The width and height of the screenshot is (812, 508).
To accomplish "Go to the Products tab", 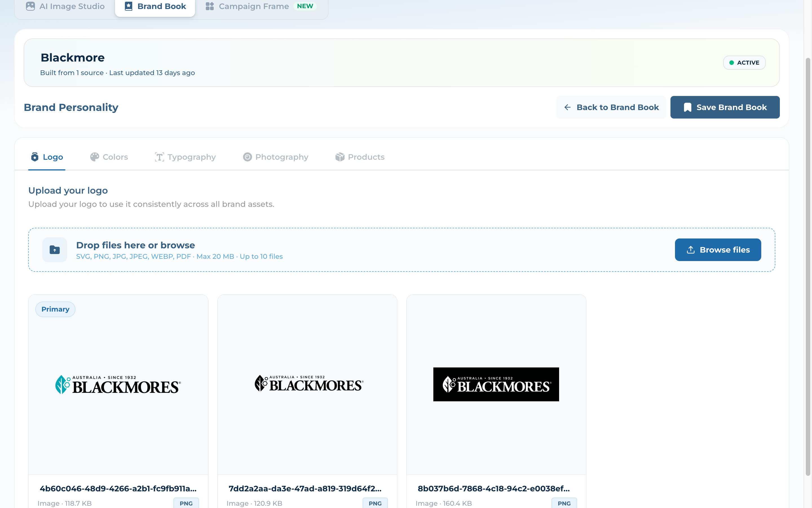I will tap(360, 157).
